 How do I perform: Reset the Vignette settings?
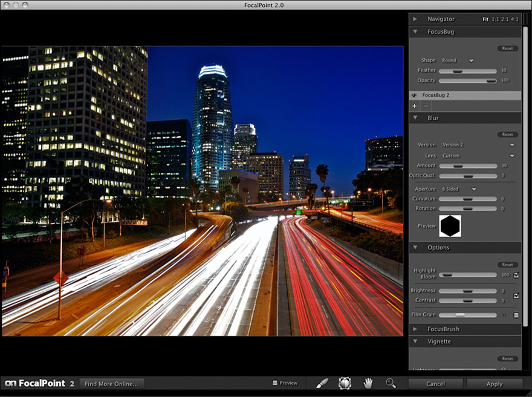point(508,358)
